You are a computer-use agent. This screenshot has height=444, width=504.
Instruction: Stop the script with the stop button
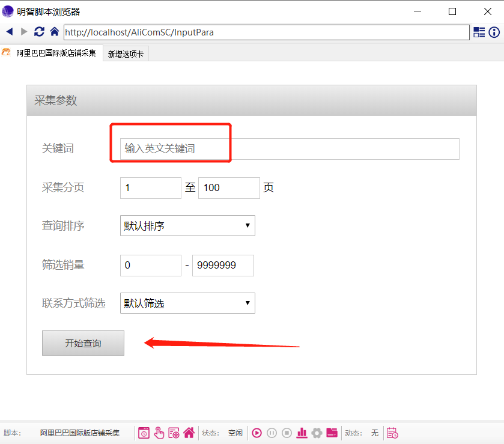click(287, 433)
